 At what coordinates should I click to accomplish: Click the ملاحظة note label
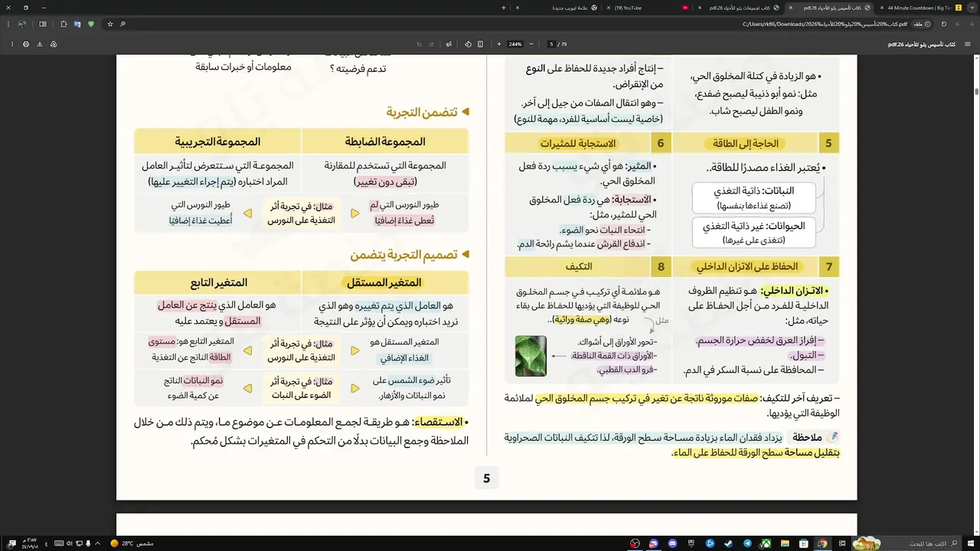[x=807, y=437]
